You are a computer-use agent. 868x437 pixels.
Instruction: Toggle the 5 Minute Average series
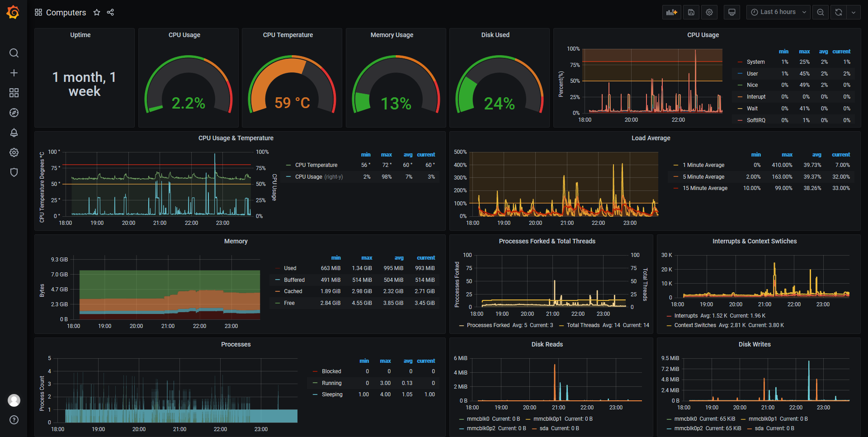tap(703, 177)
